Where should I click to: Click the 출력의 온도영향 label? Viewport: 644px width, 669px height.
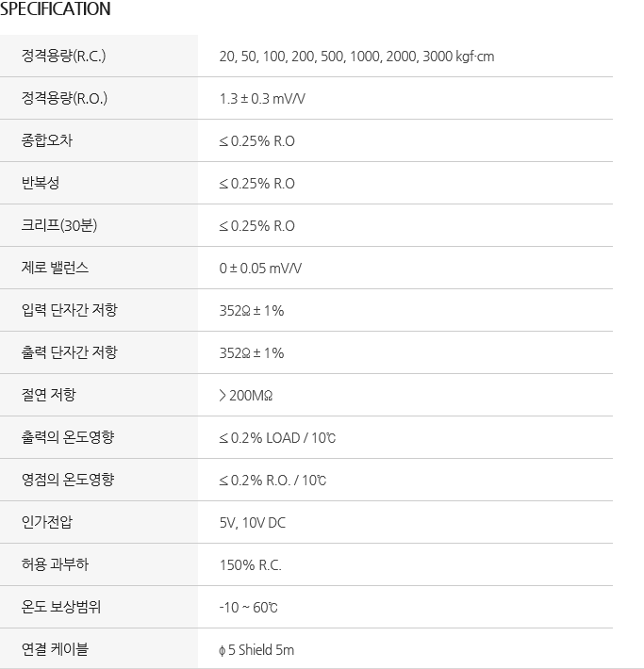tap(68, 437)
